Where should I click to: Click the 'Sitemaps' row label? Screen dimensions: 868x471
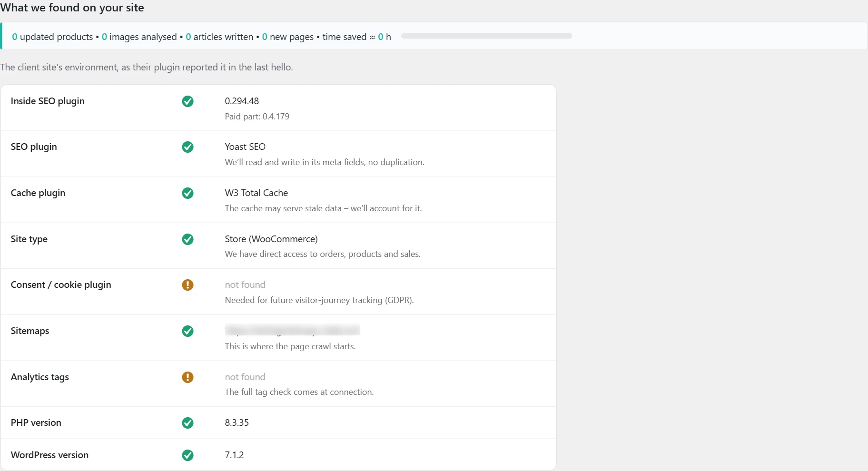[x=30, y=331]
